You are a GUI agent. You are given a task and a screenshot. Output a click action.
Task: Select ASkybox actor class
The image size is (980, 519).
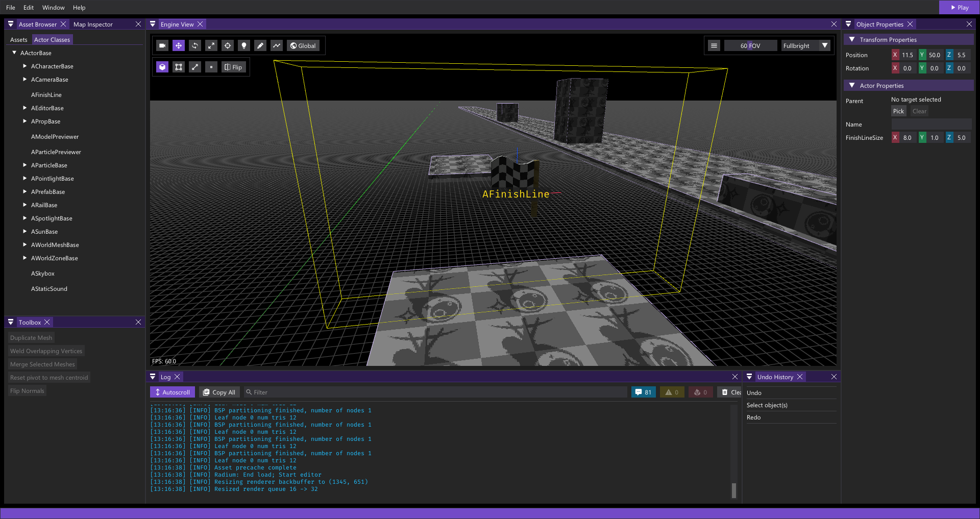[42, 274]
